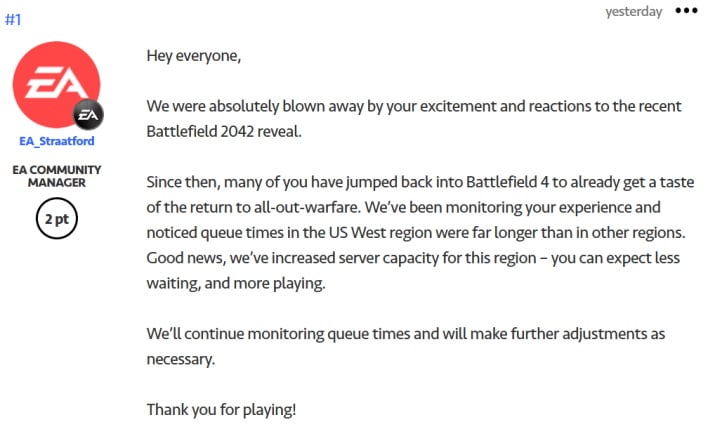The height and width of the screenshot is (432, 708).
Task: Click the small black EA badge on avatar
Action: coord(88,115)
